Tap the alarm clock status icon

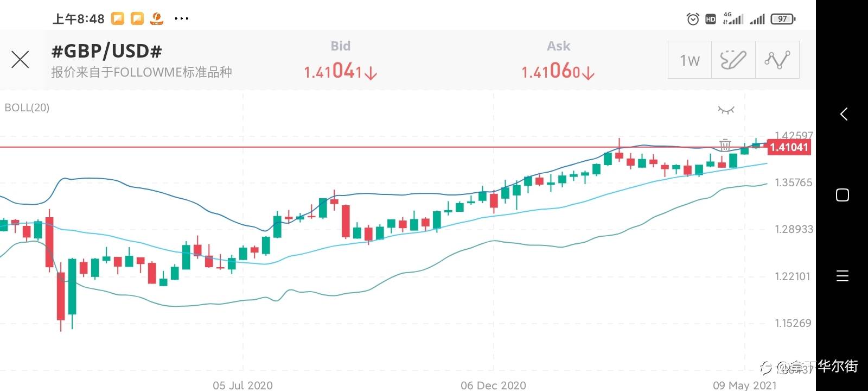click(x=693, y=19)
